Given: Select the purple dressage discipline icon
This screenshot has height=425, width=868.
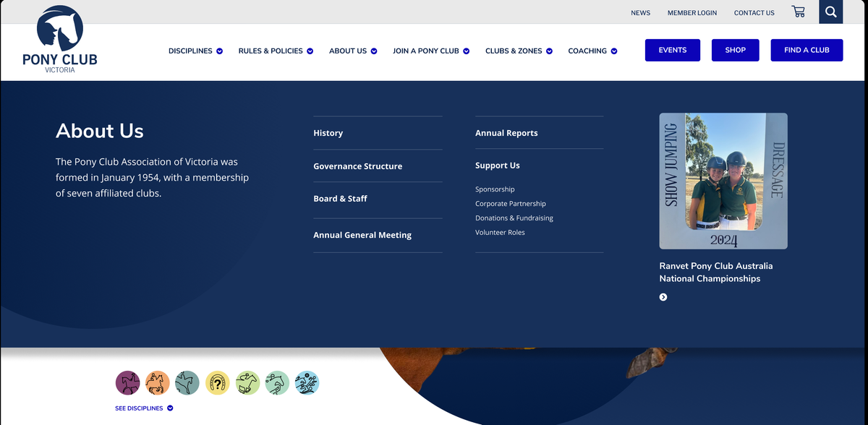Looking at the screenshot, I should point(127,382).
